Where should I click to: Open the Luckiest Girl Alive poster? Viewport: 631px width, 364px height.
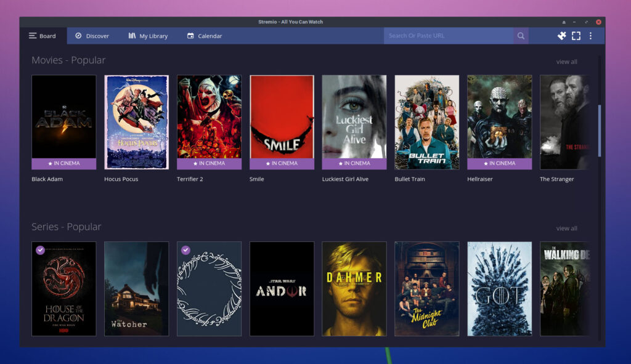(354, 122)
